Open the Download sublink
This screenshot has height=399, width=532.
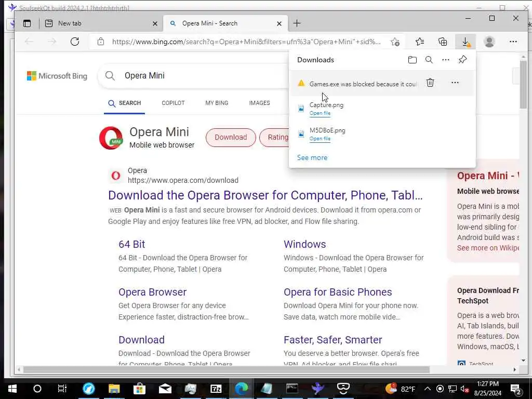[141, 340]
